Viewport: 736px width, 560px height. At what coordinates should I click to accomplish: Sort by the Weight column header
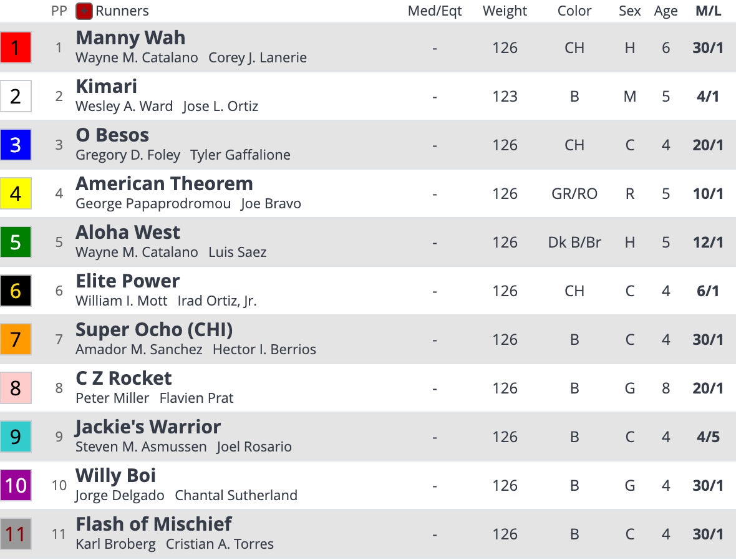[x=505, y=11]
